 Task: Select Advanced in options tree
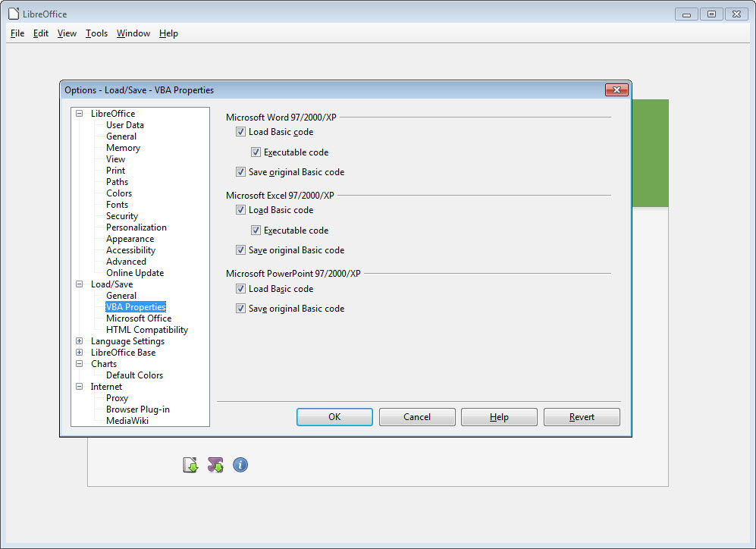pos(126,262)
